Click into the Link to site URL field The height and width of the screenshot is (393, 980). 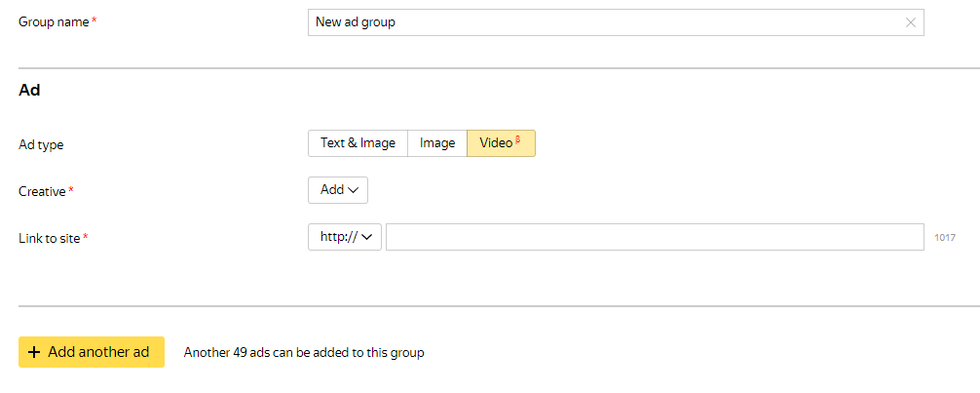pos(654,237)
